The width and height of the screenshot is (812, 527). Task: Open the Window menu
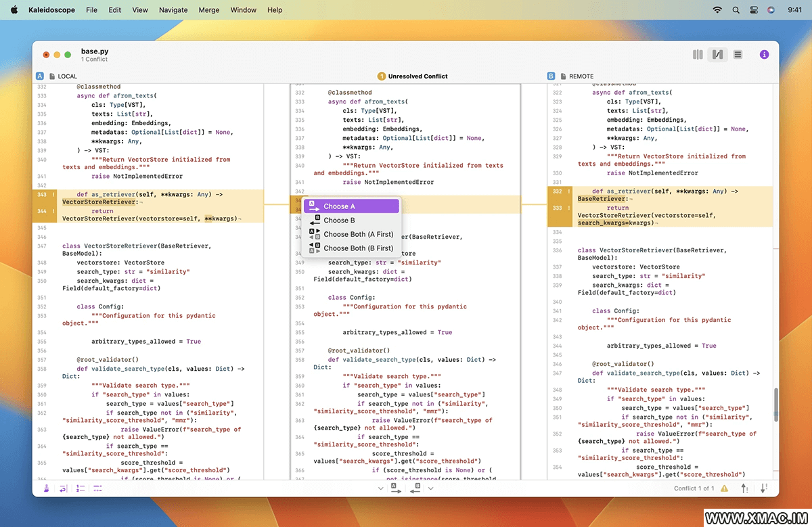point(244,10)
